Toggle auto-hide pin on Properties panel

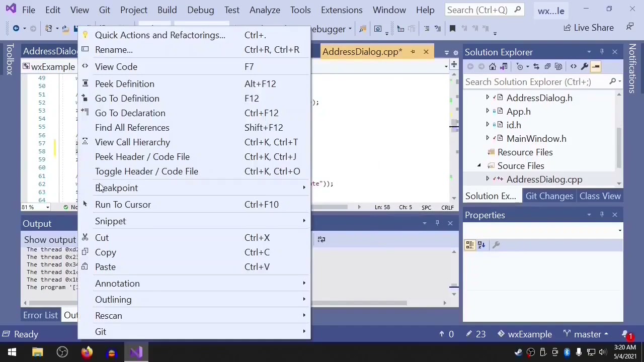[x=602, y=215]
